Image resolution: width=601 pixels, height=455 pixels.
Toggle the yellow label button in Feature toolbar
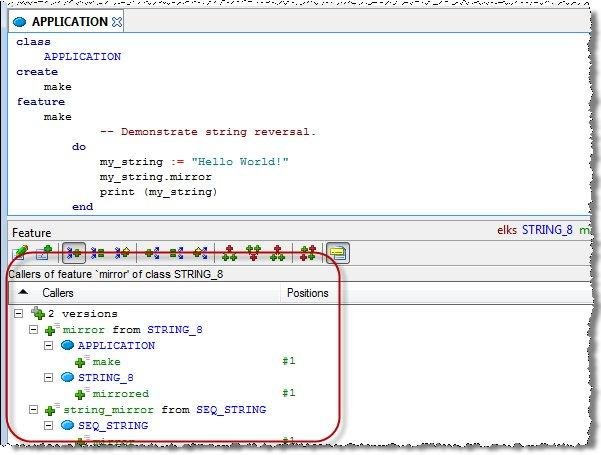pos(338,253)
